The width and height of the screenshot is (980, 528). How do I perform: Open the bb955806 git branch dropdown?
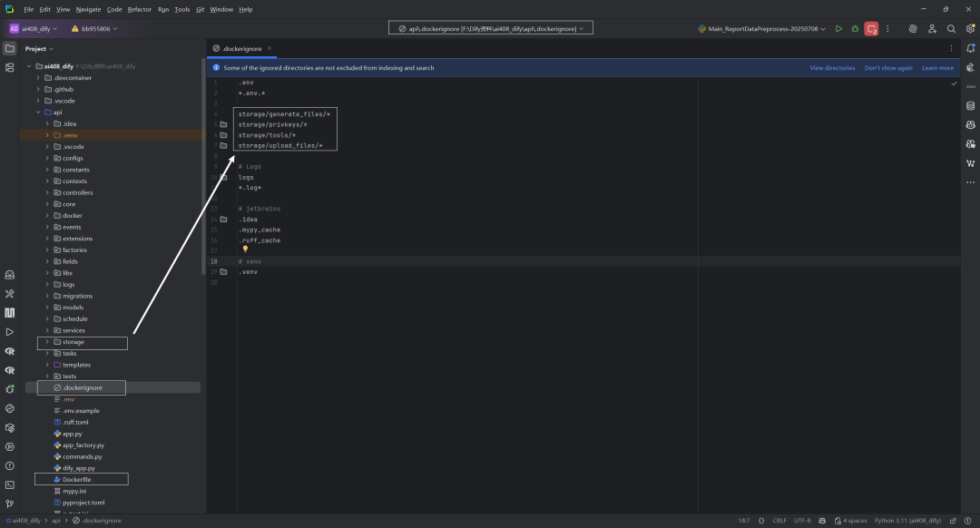[x=94, y=29]
